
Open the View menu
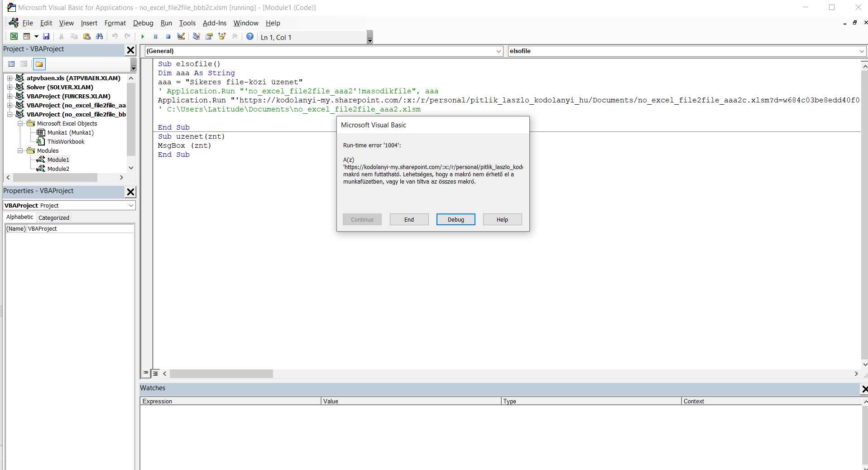click(x=66, y=23)
